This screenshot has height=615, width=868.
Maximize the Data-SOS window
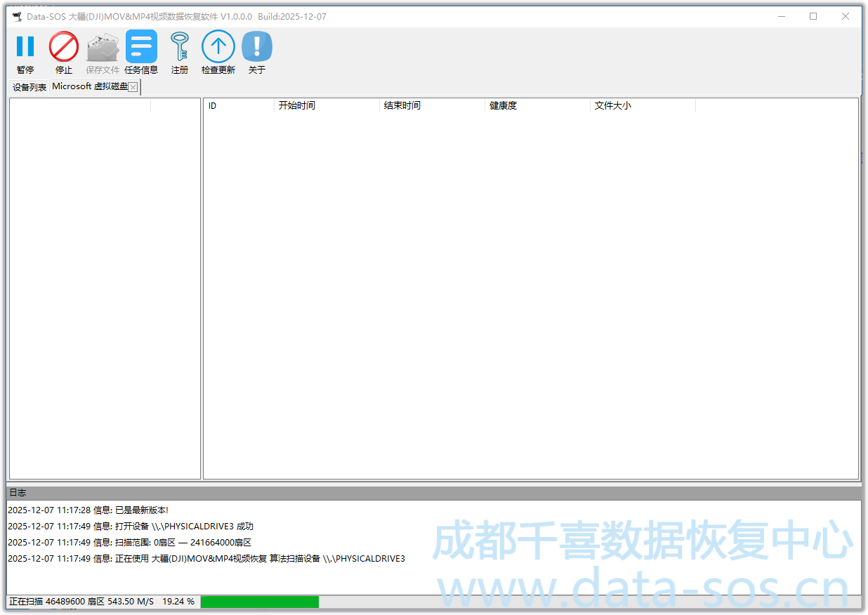click(813, 16)
